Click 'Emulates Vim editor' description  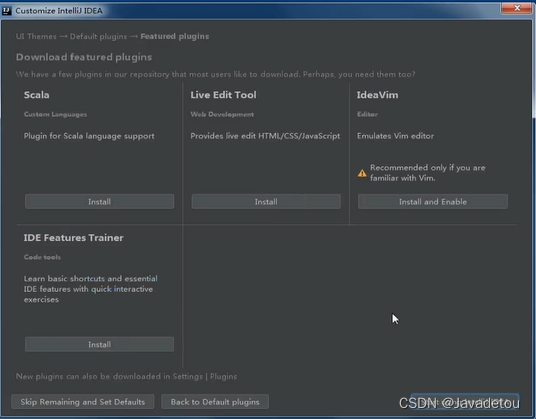pyautogui.click(x=396, y=136)
